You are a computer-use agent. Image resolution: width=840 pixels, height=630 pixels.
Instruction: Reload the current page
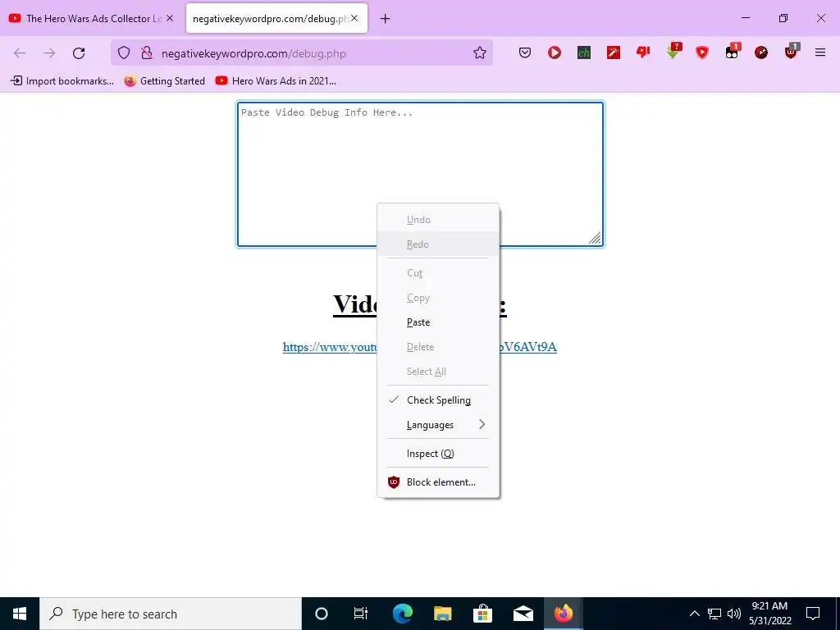(x=79, y=52)
